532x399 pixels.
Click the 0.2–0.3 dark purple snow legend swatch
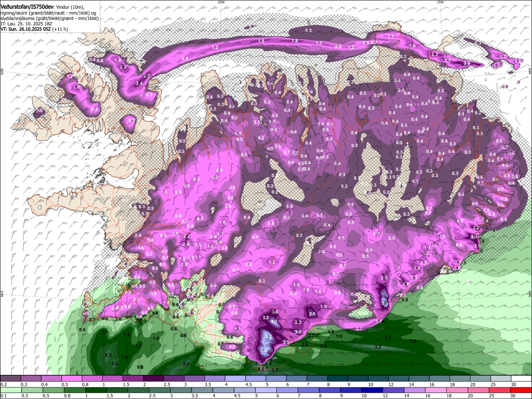[11, 379]
